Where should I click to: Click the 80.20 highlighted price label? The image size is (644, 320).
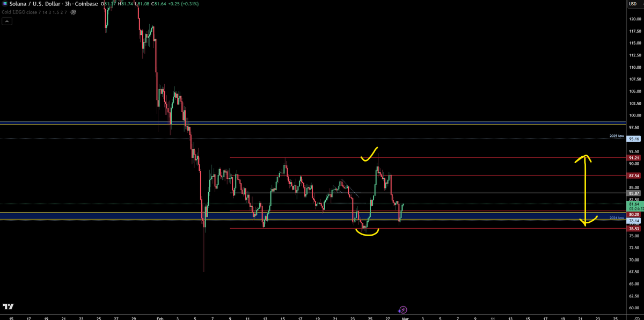pos(633,214)
